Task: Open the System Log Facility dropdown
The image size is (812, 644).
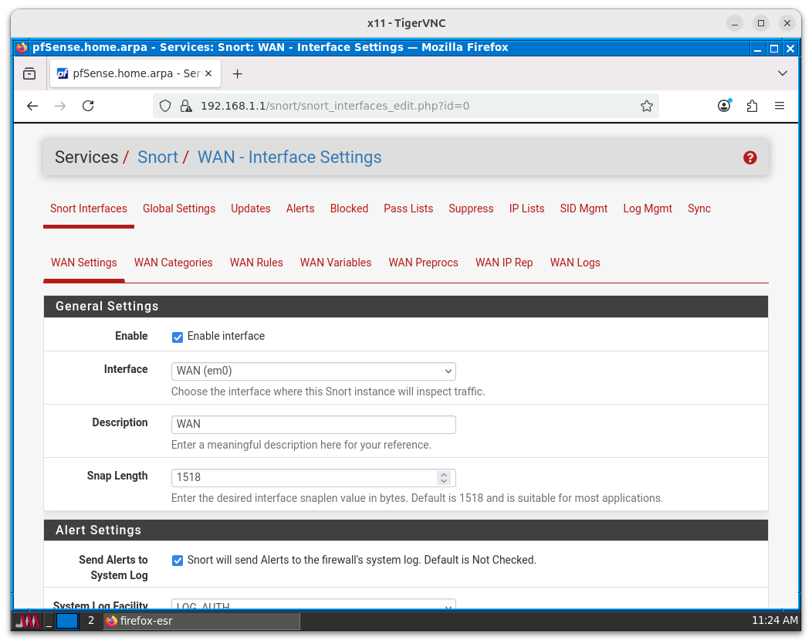Action: tap(313, 605)
